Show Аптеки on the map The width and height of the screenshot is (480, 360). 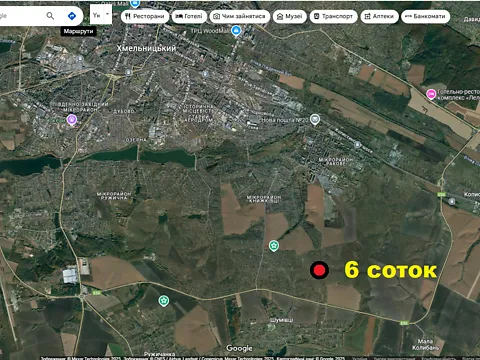[379, 16]
